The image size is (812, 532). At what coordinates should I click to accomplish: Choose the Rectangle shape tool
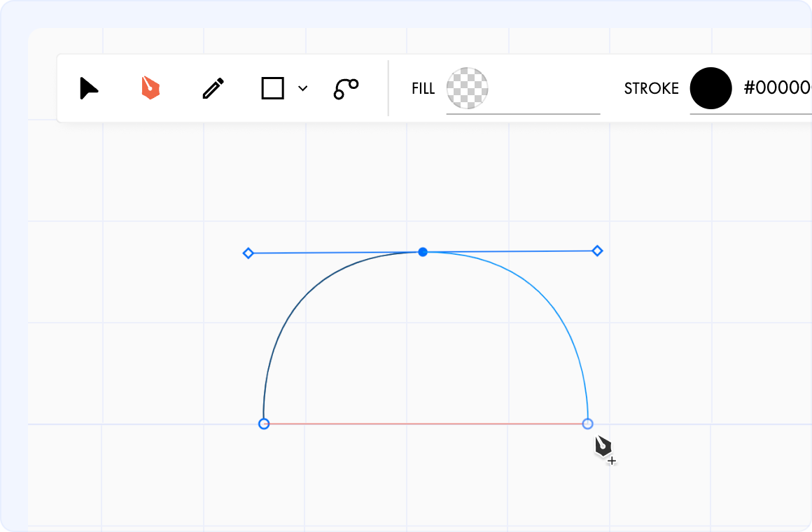pyautogui.click(x=274, y=88)
